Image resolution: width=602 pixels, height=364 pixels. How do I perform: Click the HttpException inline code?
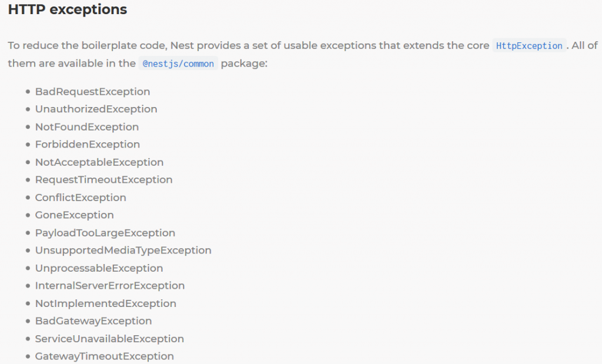pos(529,46)
